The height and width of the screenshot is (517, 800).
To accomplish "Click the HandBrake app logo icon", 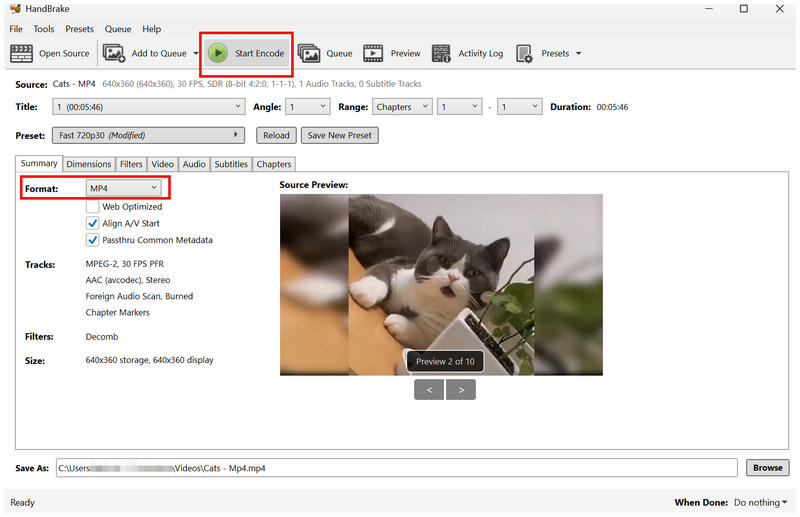I will coord(15,9).
